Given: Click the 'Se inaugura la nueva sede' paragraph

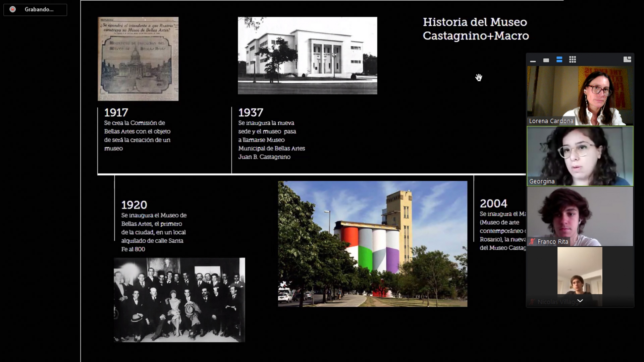Looking at the screenshot, I should click(272, 140).
